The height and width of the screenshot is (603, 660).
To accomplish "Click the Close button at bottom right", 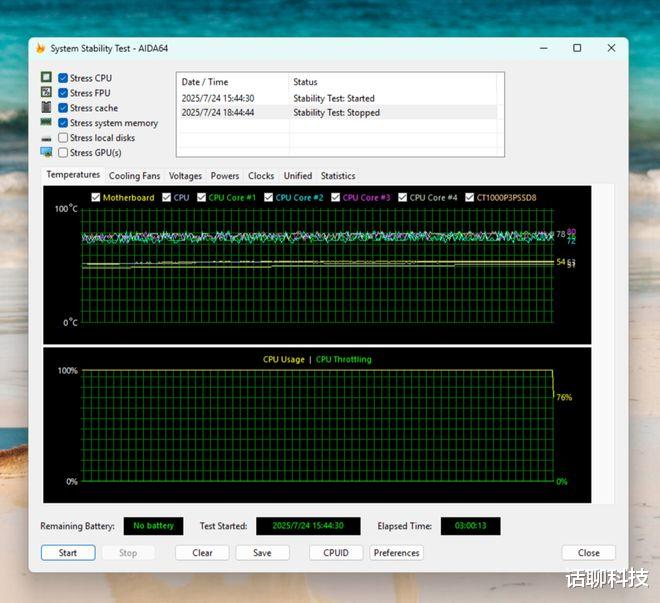I will (588, 553).
